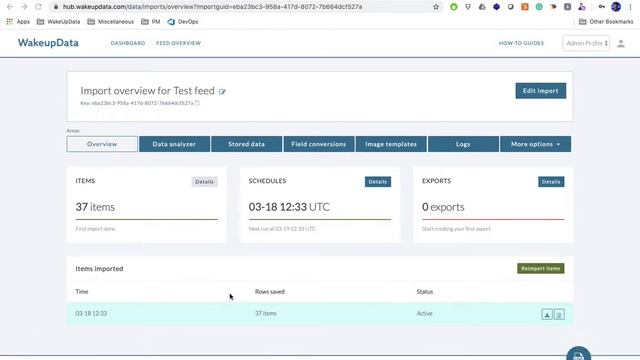Click the Status column header
Image resolution: width=640 pixels, height=360 pixels.
click(x=425, y=292)
